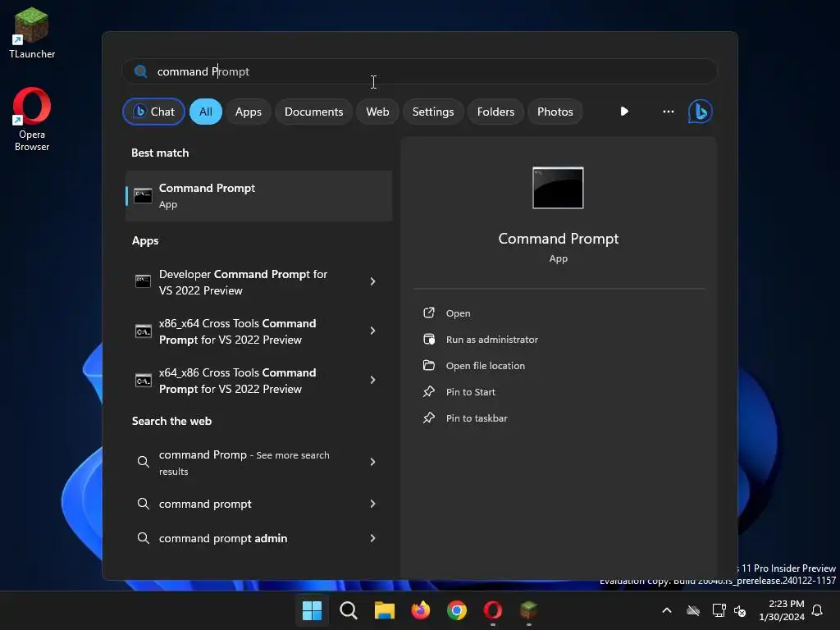Image resolution: width=840 pixels, height=630 pixels.
Task: Open File Explorer from the taskbar
Action: (384, 610)
